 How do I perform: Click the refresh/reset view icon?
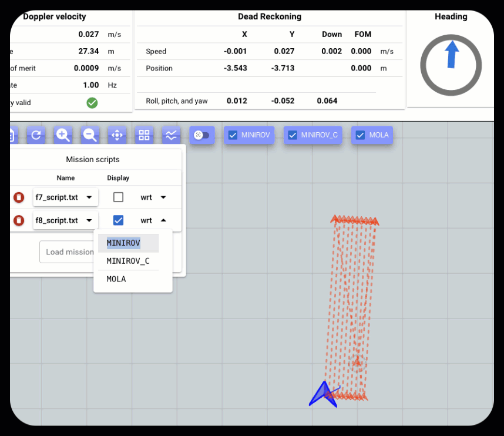pos(36,135)
